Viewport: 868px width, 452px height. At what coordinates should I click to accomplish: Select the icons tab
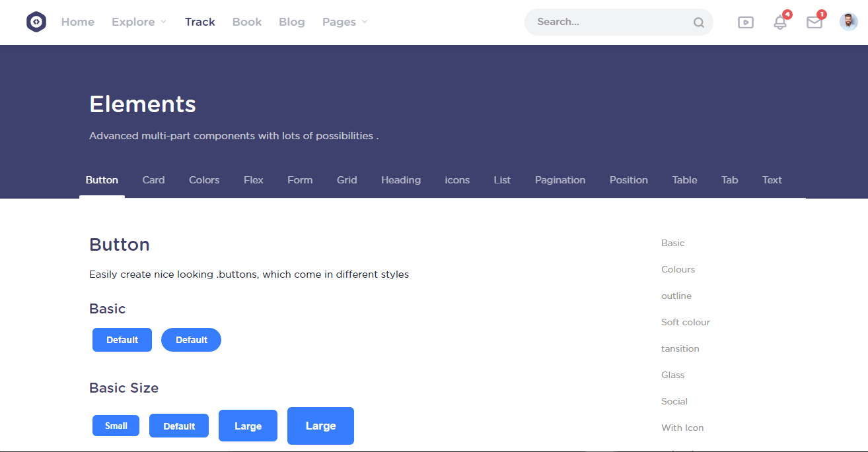coord(457,180)
